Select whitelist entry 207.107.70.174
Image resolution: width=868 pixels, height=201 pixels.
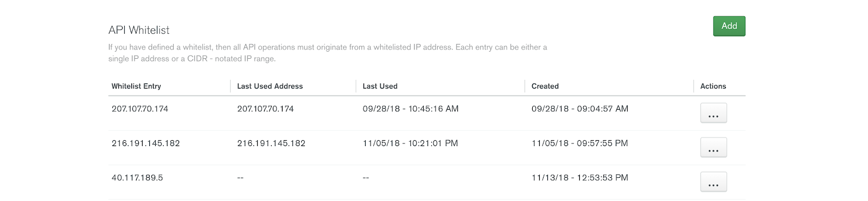pyautogui.click(x=140, y=109)
